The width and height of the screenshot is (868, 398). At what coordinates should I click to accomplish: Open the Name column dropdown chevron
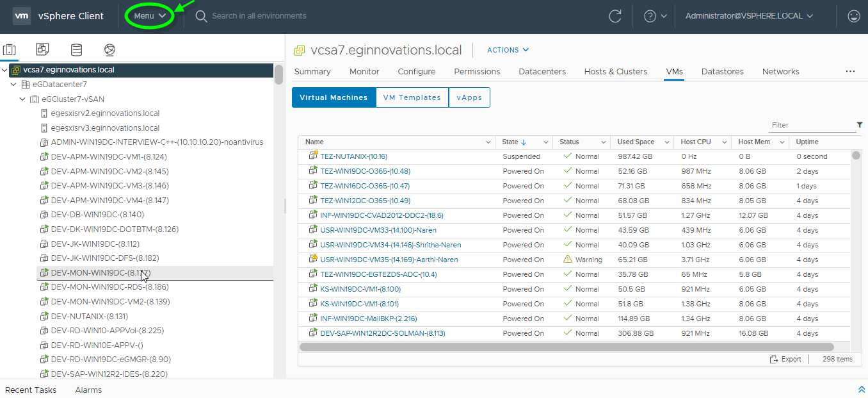click(x=488, y=142)
